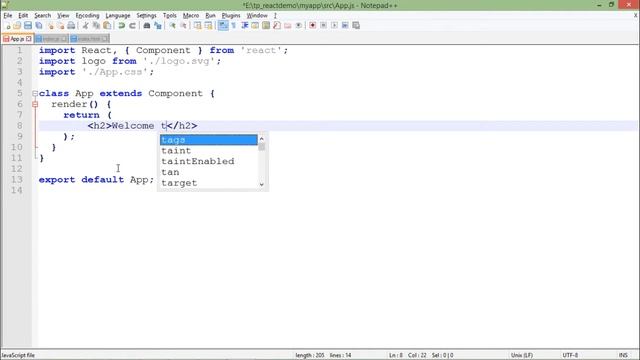Cut selection with the scissors icon
Viewport: 640px width, 360px height.
pos(85,25)
